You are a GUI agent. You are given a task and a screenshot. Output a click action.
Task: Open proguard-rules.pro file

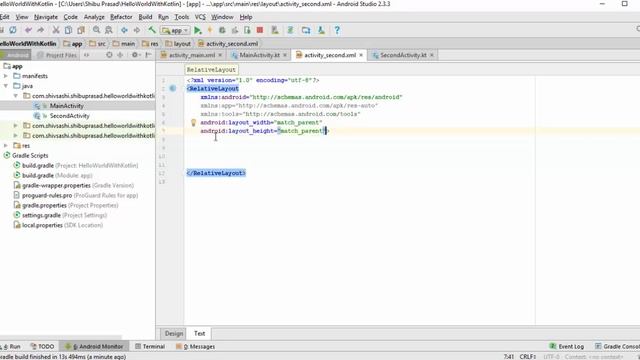coord(76,196)
